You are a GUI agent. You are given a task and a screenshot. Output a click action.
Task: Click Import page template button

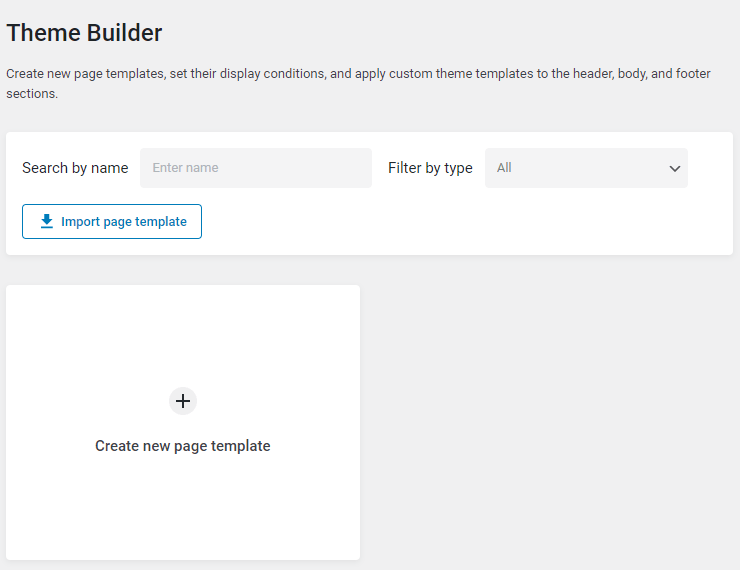pos(112,221)
